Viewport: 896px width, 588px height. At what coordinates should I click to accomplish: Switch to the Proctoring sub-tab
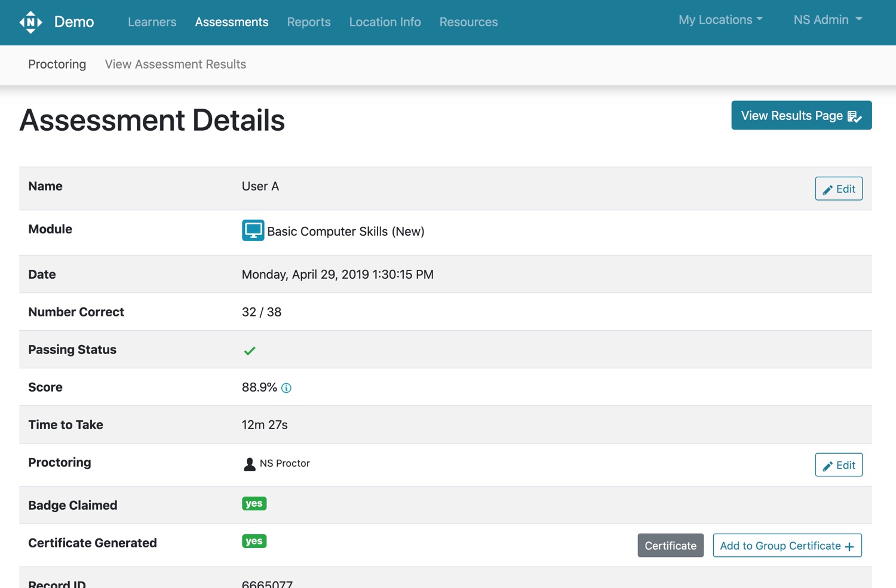click(x=57, y=64)
